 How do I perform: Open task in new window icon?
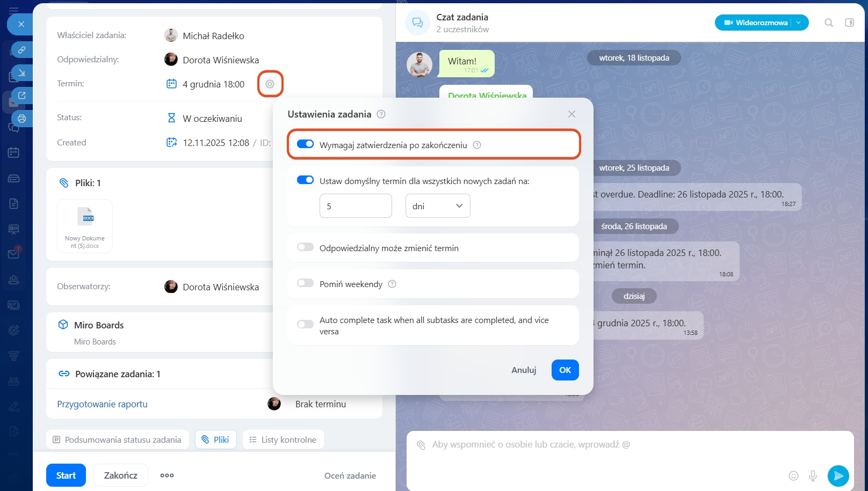22,96
